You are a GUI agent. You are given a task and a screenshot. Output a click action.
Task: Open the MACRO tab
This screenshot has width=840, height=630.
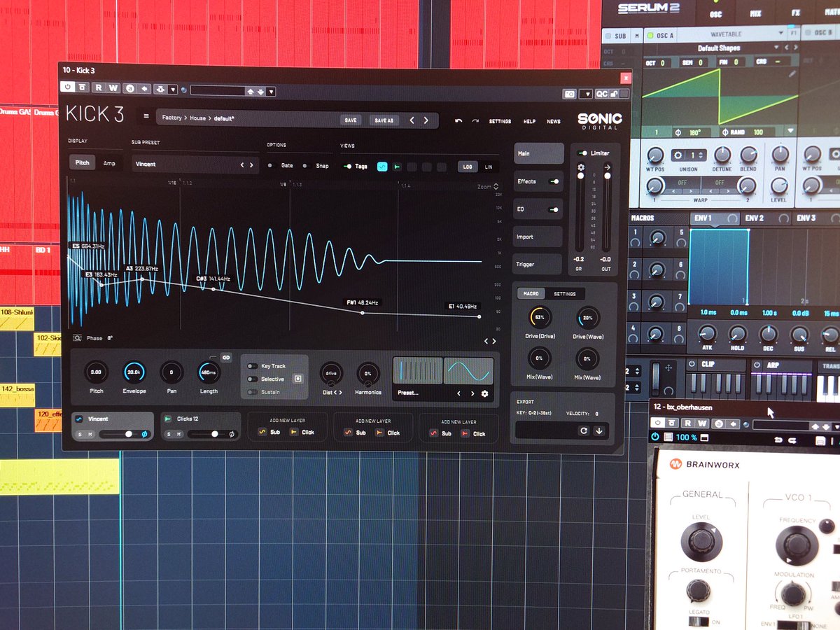[x=531, y=294]
